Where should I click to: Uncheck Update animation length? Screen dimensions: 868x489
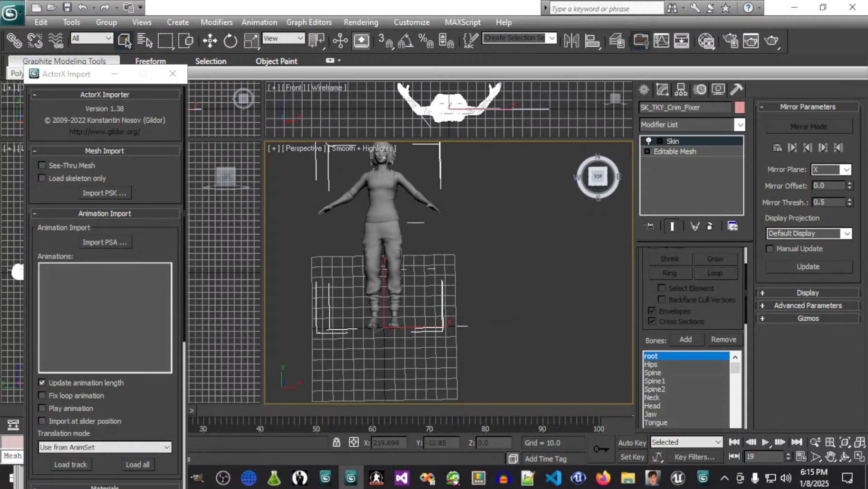coord(42,382)
